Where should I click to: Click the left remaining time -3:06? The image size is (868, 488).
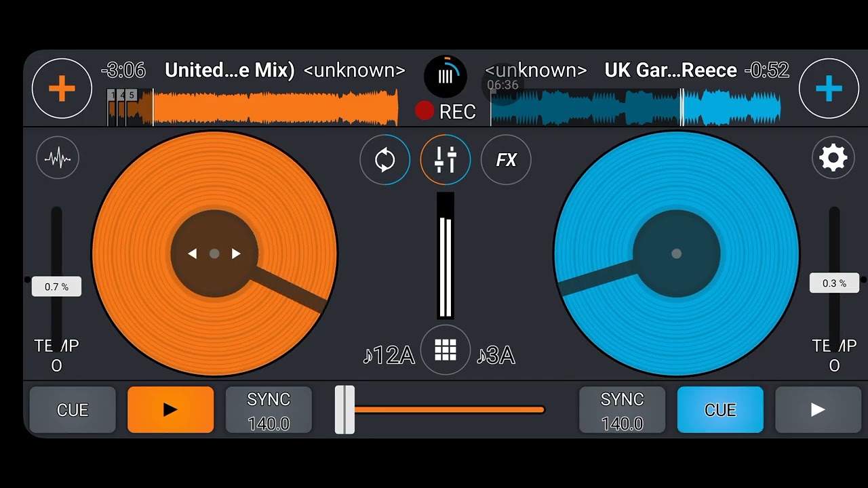[x=123, y=70]
